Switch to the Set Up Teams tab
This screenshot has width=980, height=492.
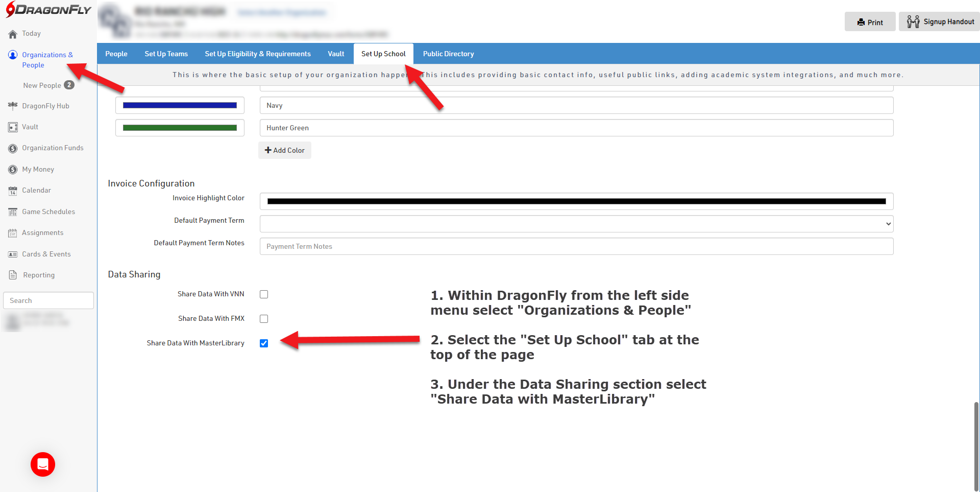[166, 54]
